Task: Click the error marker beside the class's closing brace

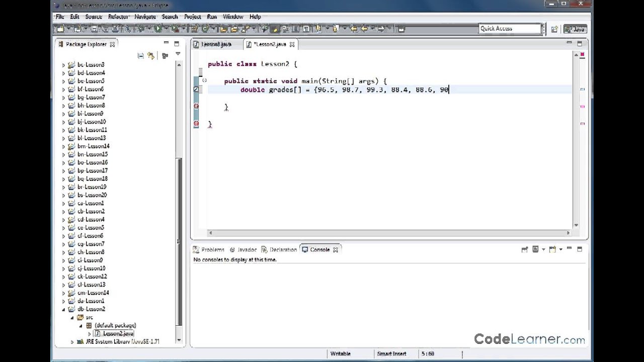Action: coord(196,124)
